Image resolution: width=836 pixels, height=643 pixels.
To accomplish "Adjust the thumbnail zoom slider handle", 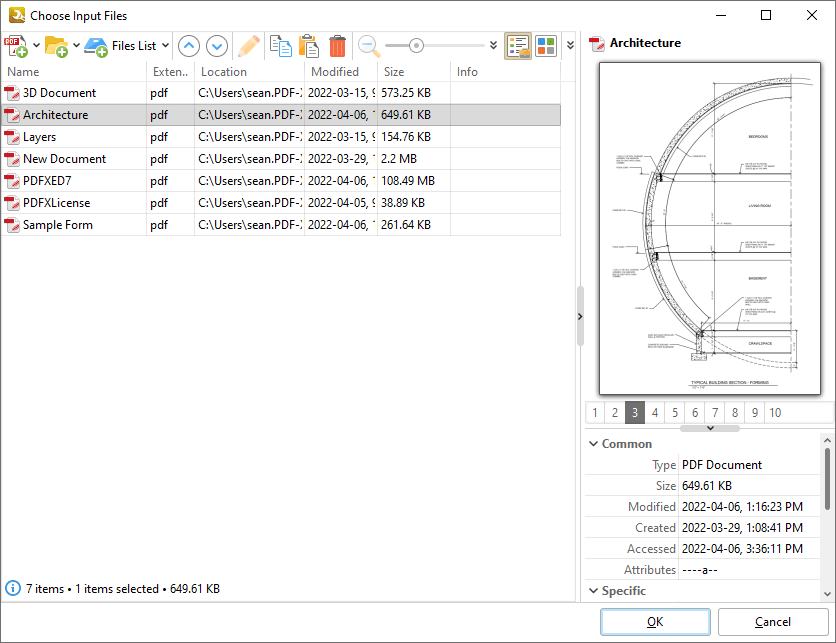I will coord(416,46).
